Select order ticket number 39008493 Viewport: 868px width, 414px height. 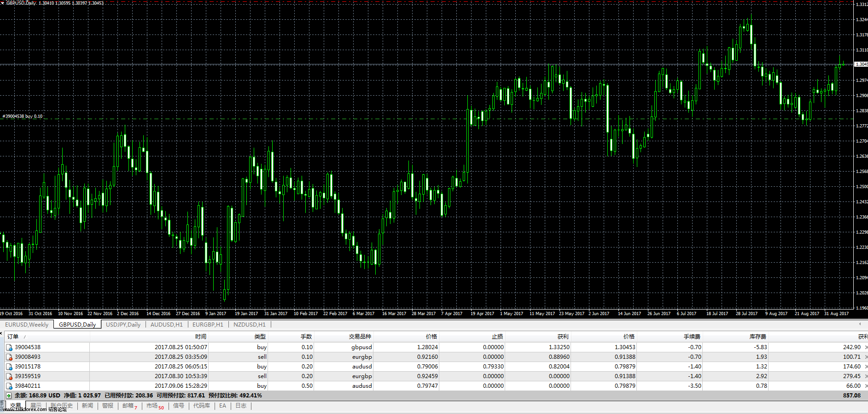point(28,357)
